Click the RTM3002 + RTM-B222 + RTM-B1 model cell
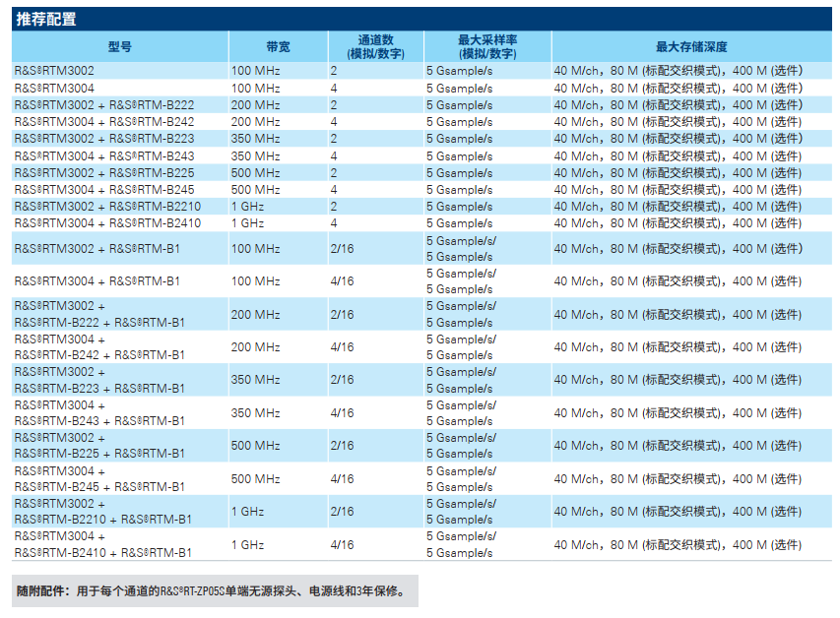840x618 pixels. (98, 314)
